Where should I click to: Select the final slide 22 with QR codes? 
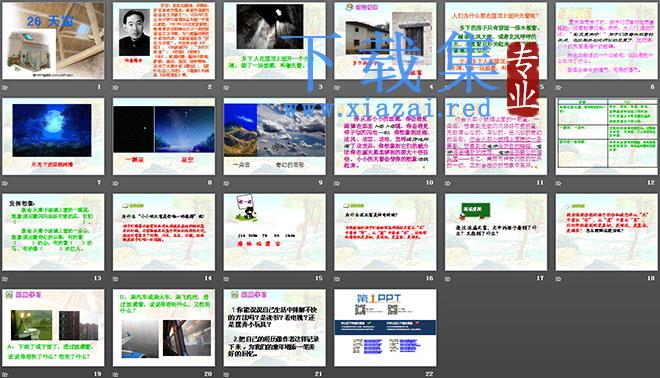[385, 327]
